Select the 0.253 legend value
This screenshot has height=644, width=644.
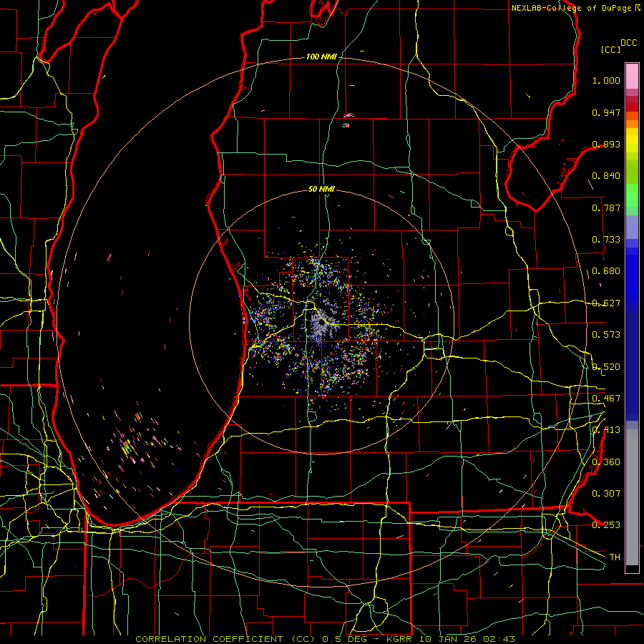606,525
